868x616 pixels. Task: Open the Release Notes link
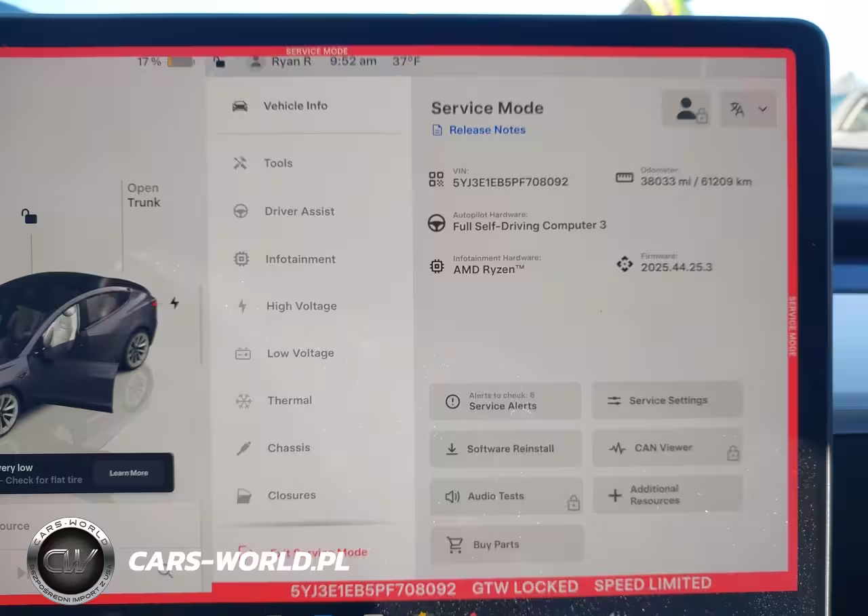(x=487, y=130)
